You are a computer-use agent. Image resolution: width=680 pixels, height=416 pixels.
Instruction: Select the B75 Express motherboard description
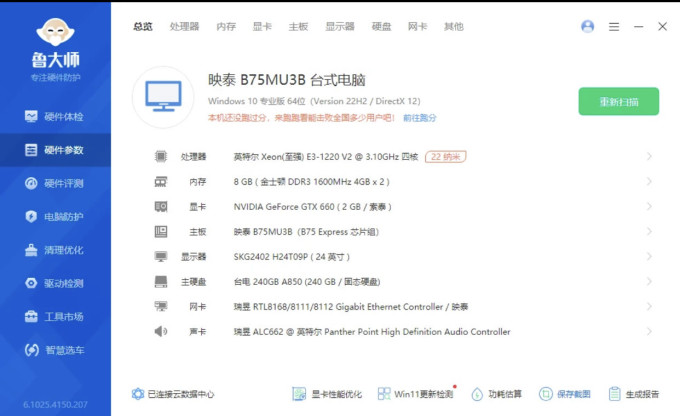(306, 232)
